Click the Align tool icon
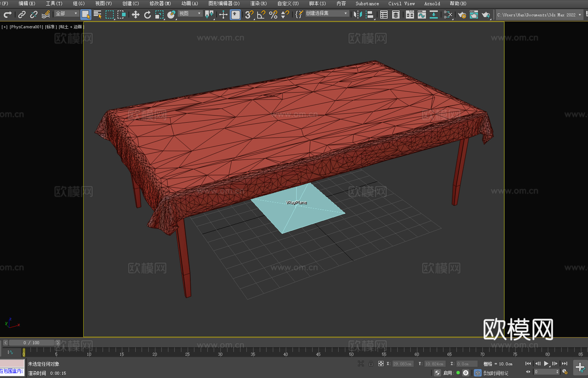 coord(370,14)
